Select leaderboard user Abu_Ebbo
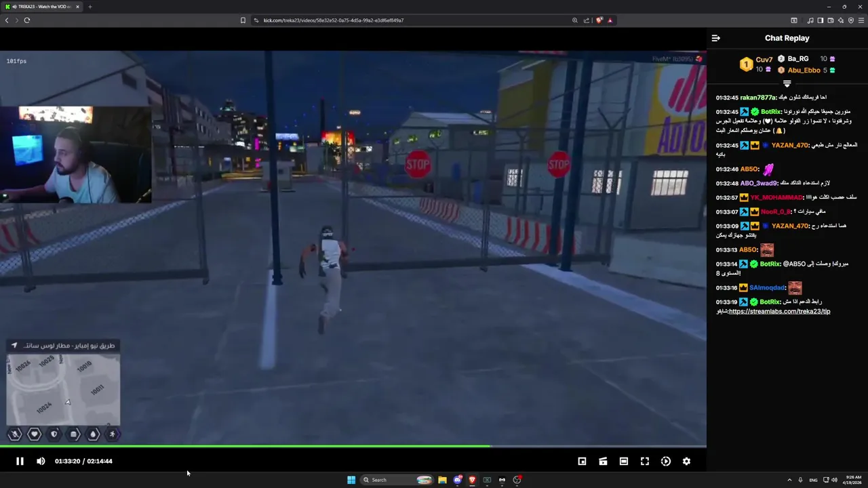 click(x=804, y=70)
